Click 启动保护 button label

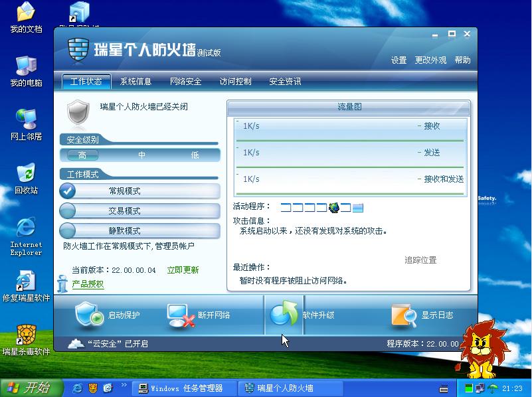124,315
